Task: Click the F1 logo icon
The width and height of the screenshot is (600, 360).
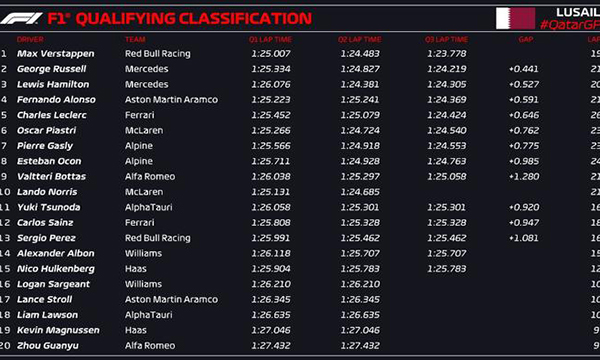Action: 21,18
